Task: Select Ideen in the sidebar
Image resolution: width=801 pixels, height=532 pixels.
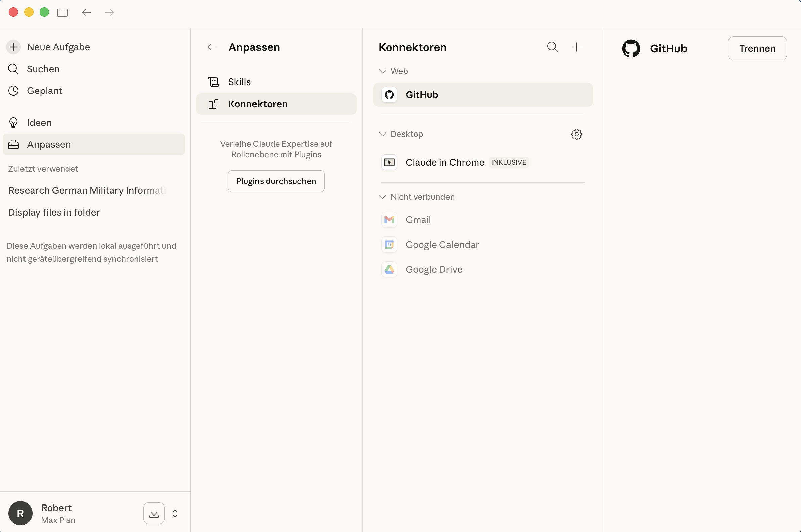Action: tap(39, 123)
